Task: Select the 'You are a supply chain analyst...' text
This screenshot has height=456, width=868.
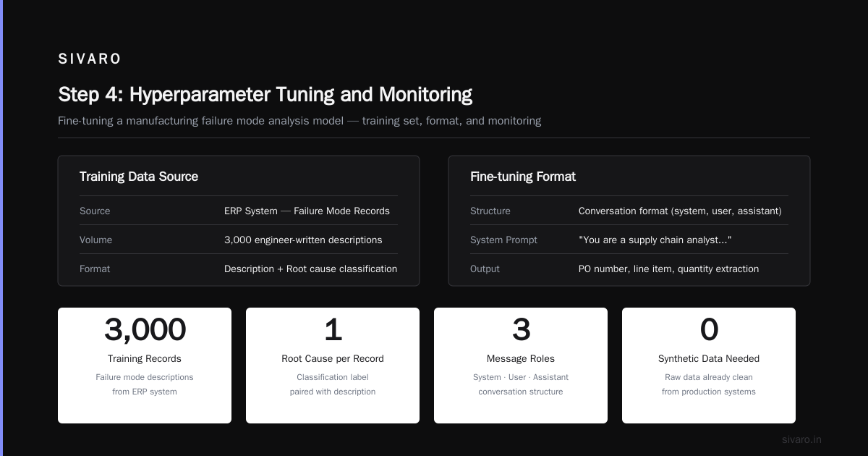Action: 655,240
